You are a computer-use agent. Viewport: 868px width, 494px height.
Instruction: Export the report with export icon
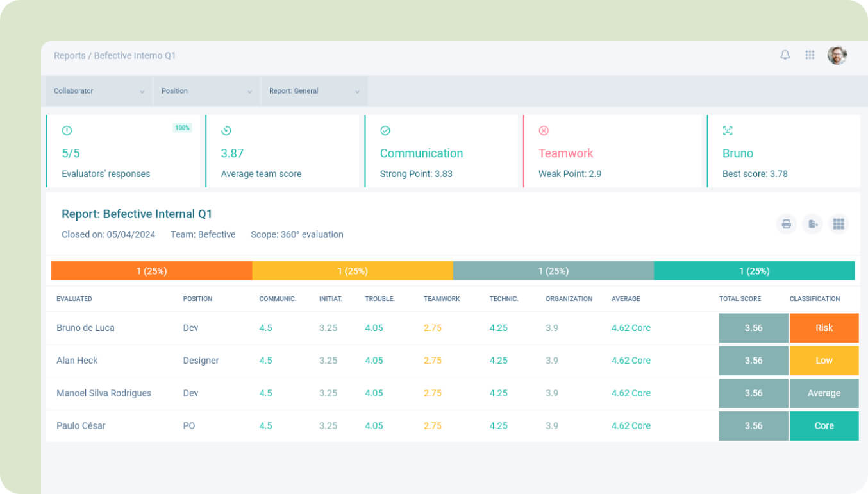coord(812,224)
